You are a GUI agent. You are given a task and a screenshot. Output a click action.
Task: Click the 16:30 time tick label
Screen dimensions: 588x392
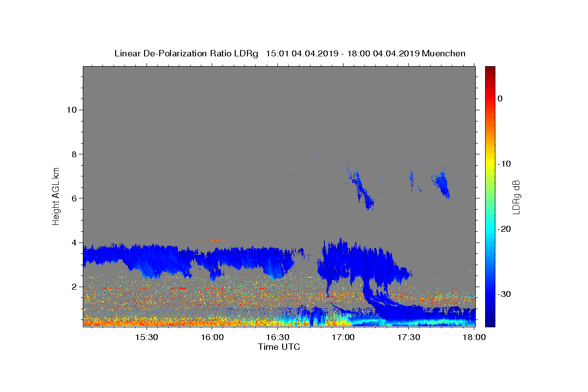(277, 337)
